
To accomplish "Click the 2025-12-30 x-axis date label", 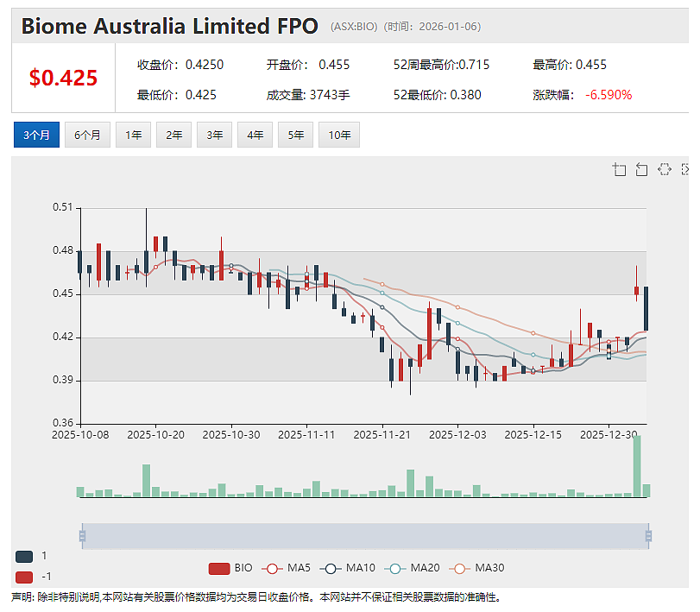I will 609,435.
